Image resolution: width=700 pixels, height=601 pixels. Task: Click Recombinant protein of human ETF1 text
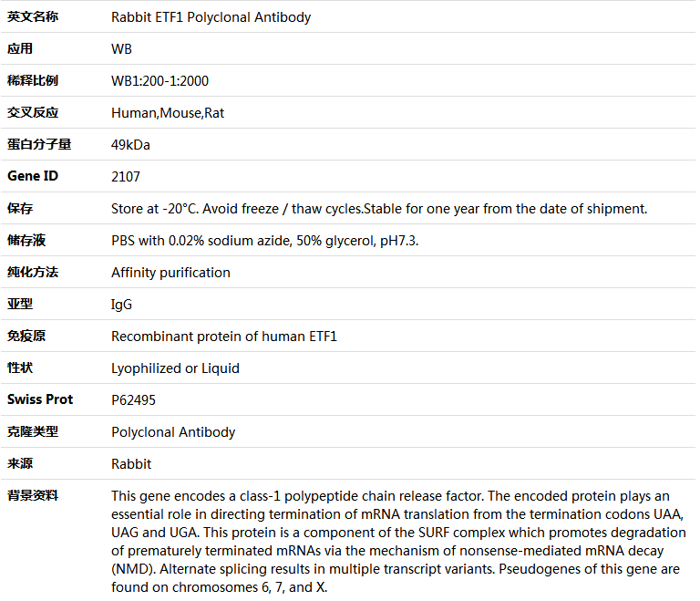pyautogui.click(x=224, y=337)
